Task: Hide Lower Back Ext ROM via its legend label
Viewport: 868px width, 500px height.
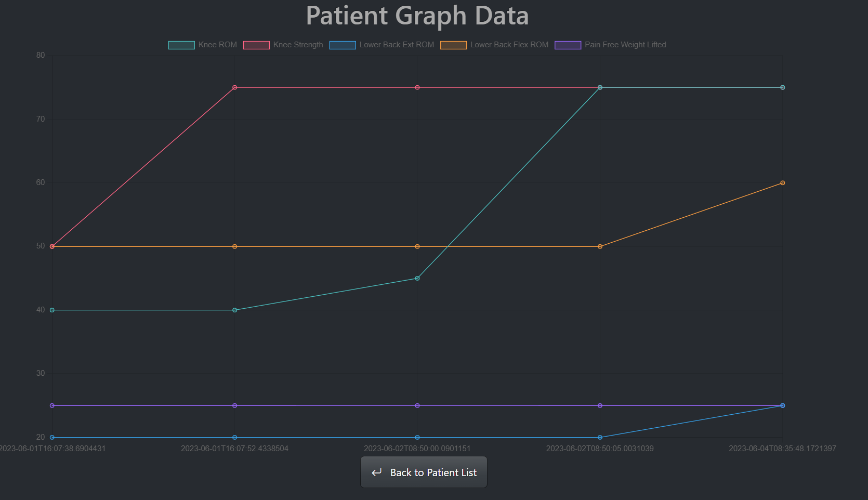Action: (x=397, y=45)
